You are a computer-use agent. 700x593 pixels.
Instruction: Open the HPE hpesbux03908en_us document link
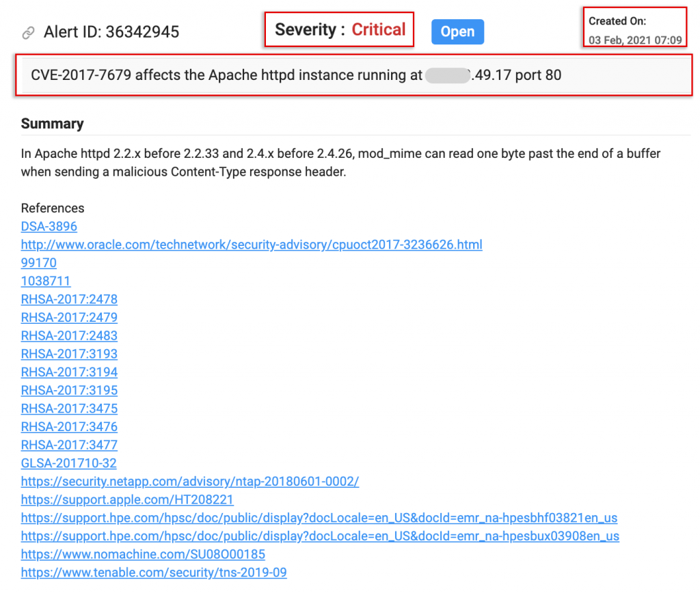[320, 536]
